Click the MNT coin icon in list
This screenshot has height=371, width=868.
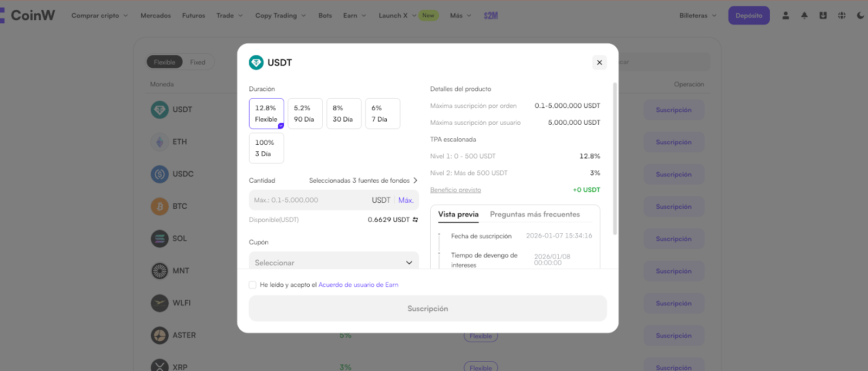click(159, 271)
